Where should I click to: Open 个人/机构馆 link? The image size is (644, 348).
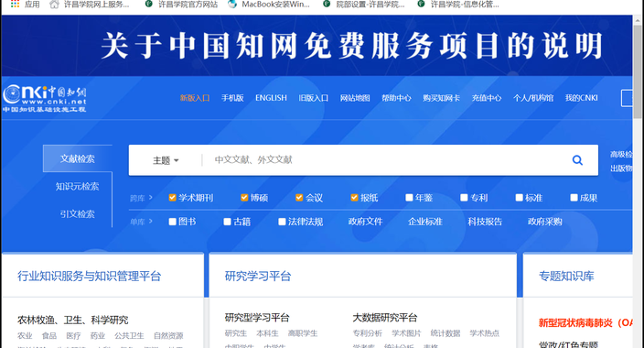tap(533, 98)
